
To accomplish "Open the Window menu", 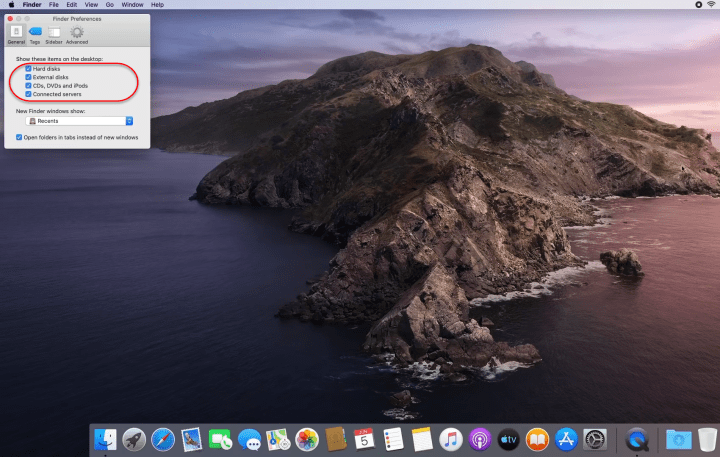I will [132, 5].
